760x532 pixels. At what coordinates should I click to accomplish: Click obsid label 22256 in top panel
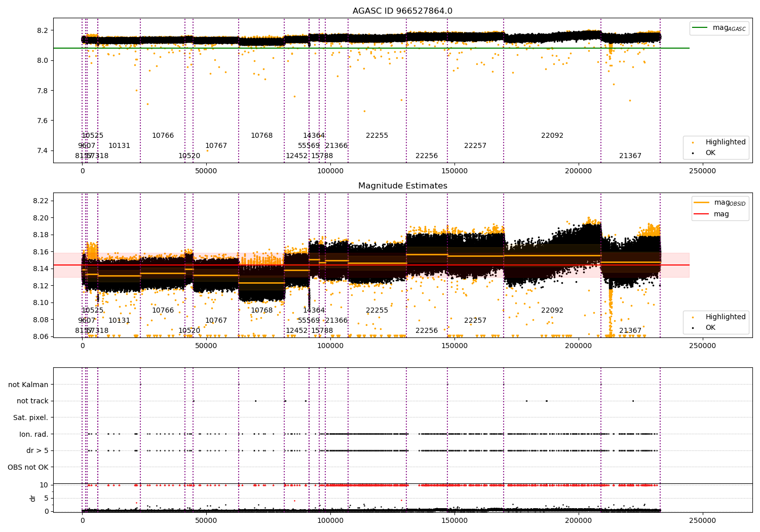point(427,156)
